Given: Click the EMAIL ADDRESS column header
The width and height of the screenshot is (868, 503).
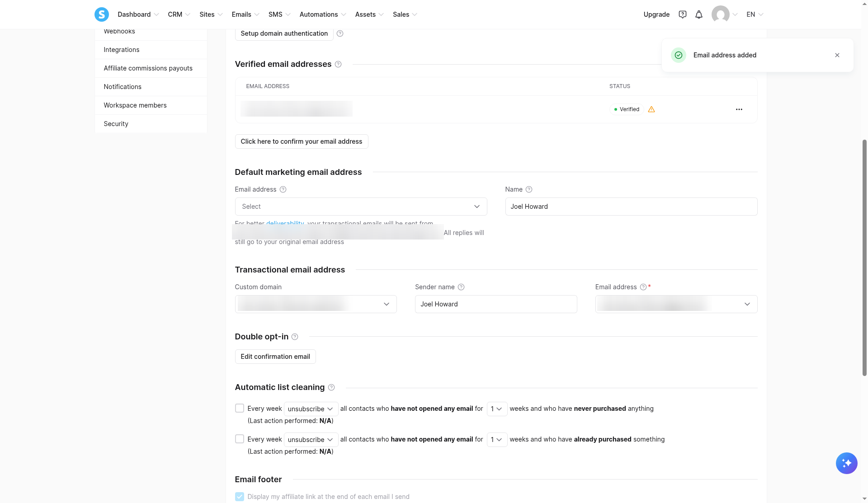Looking at the screenshot, I should click(268, 86).
